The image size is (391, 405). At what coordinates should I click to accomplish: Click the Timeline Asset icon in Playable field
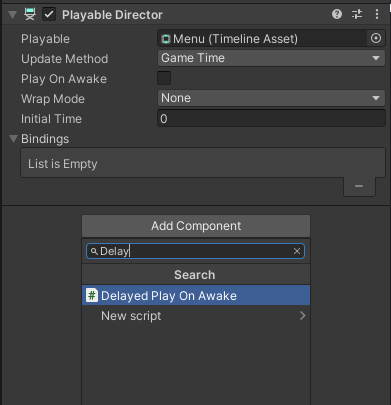[166, 39]
